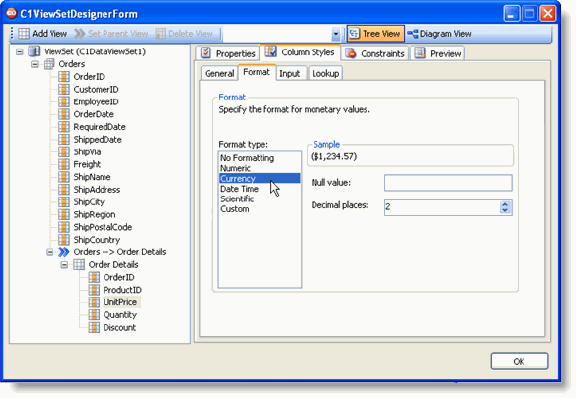Click the ViewSet database icon in tree
The width and height of the screenshot is (576, 398).
34,51
